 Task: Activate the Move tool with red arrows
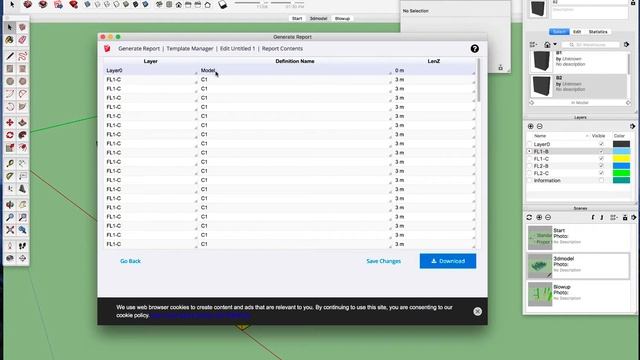pos(10,122)
